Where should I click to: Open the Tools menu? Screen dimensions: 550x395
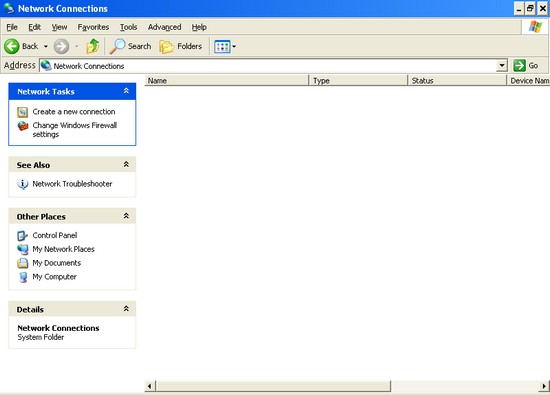[128, 27]
